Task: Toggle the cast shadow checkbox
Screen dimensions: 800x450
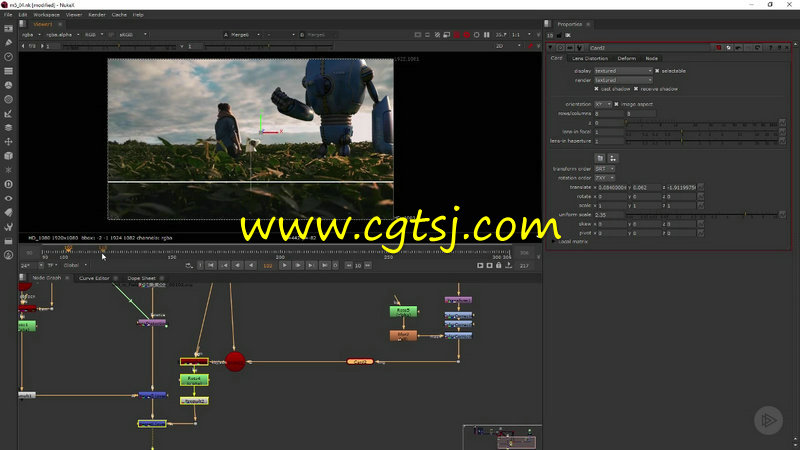Action: pyautogui.click(x=596, y=89)
